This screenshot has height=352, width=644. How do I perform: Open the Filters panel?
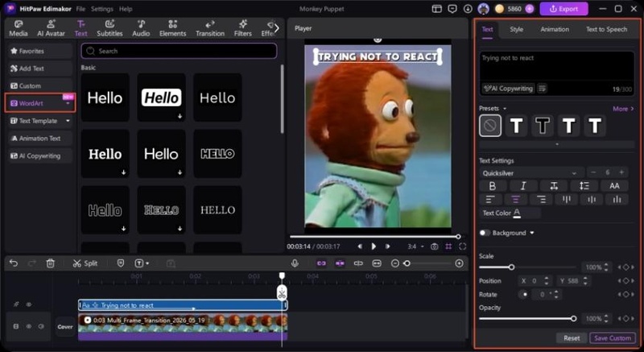coord(243,28)
